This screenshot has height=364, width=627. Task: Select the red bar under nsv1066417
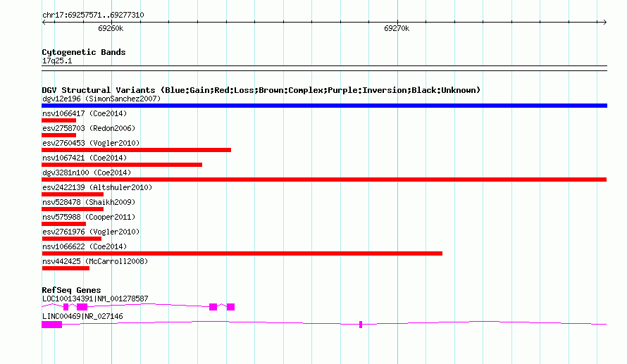tap(58, 120)
